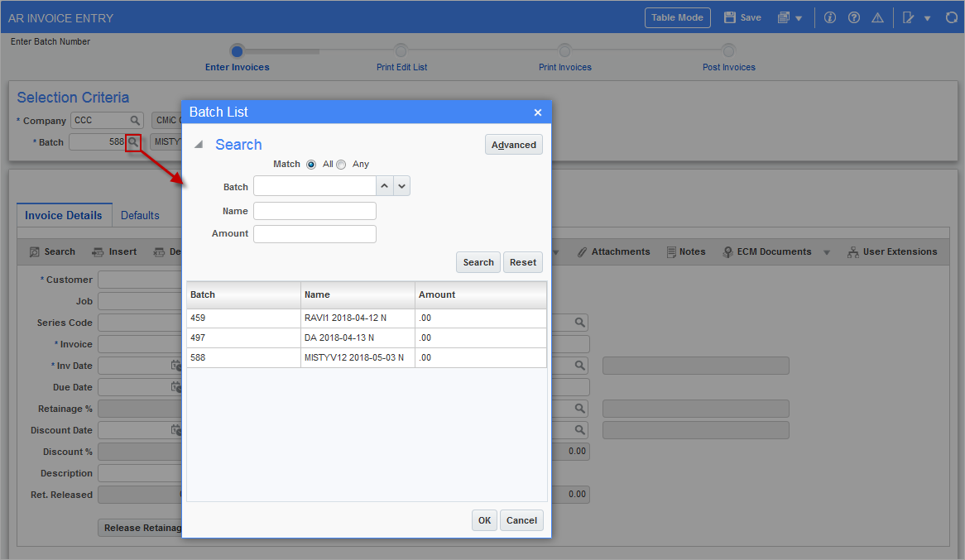Click the Search button in dialog
This screenshot has width=965, height=560.
tap(478, 262)
